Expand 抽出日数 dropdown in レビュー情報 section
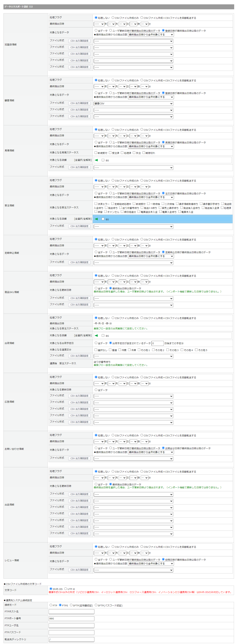This screenshot has height=644, width=236. coord(151,564)
